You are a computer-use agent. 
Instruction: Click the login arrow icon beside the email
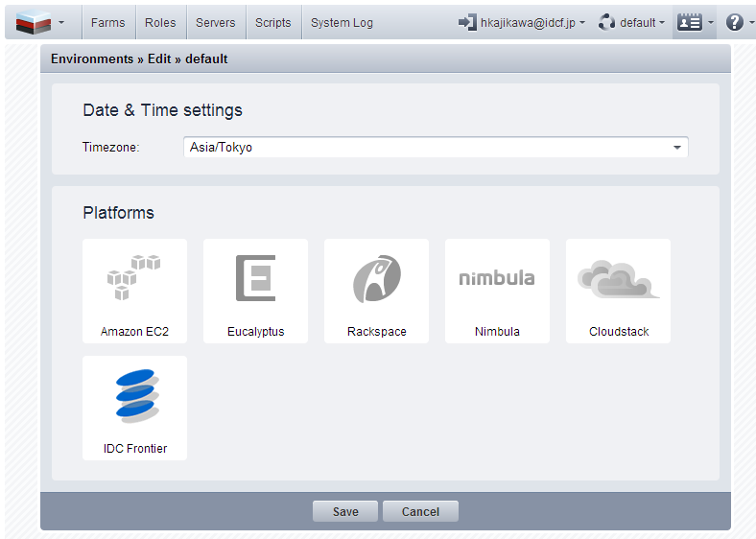click(467, 22)
